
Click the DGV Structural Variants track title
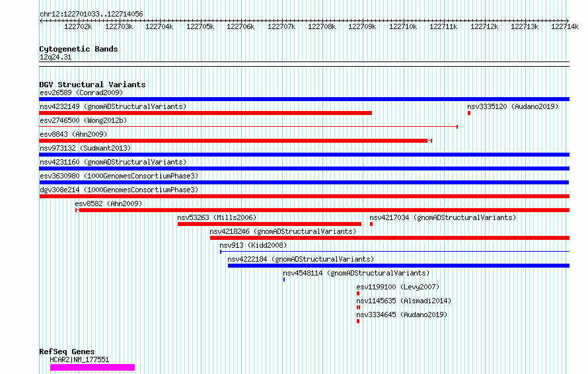click(92, 85)
